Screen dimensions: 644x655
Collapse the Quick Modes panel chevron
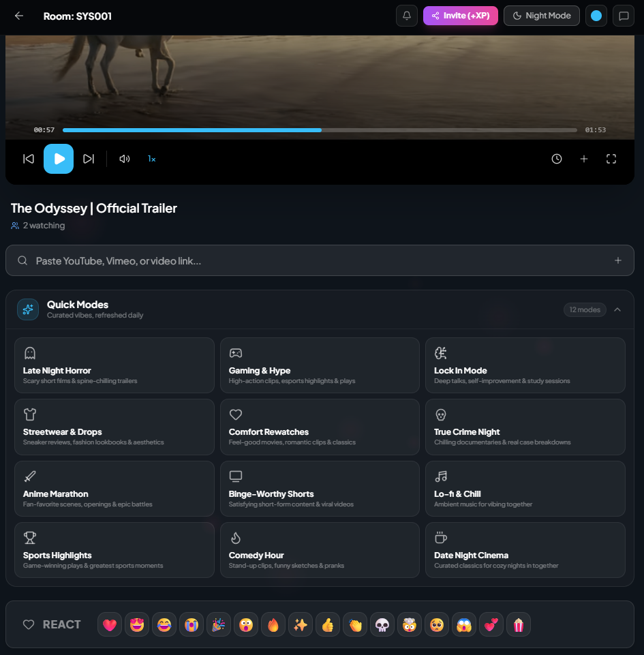[x=617, y=309]
